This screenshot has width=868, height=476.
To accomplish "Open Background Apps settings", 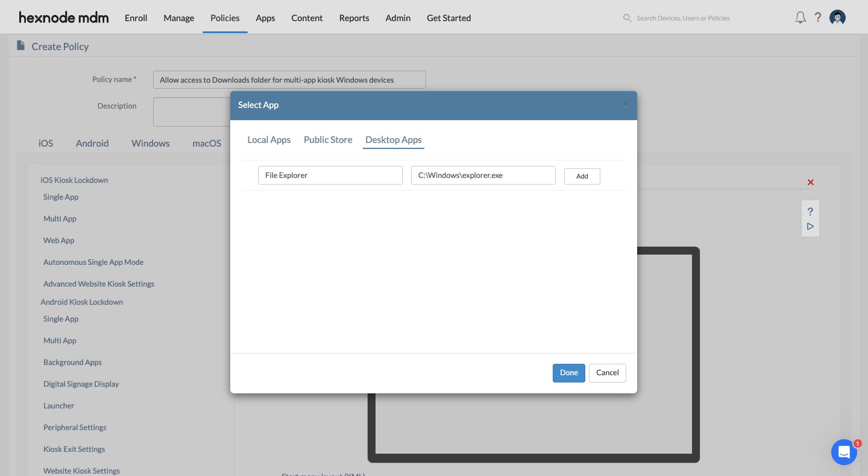I will tap(72, 363).
